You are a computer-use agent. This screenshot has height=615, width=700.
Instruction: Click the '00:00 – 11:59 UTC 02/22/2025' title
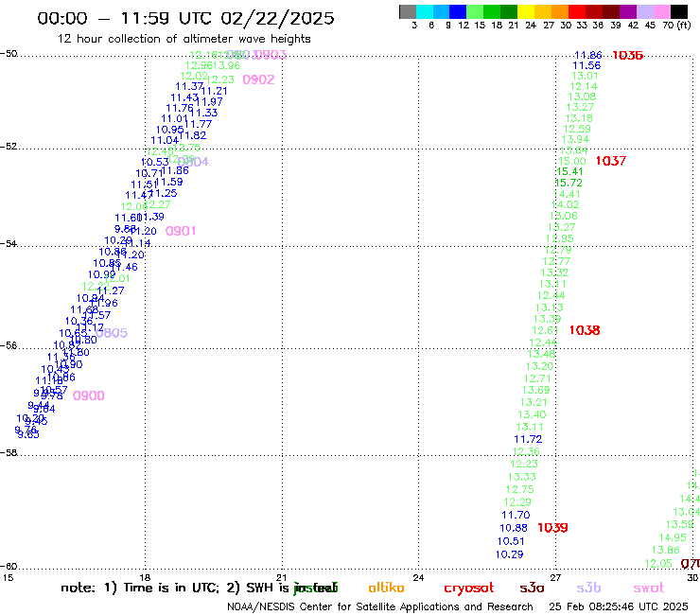185,18
